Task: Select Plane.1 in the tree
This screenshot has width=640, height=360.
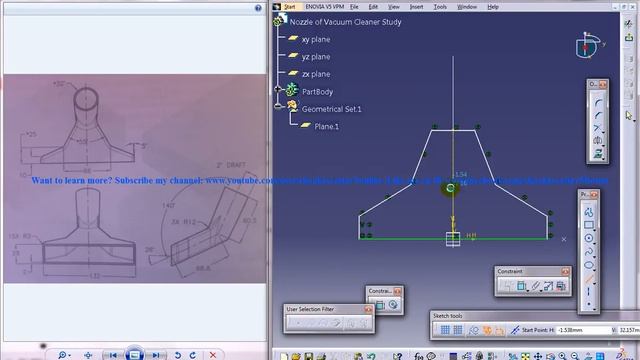Action: [326, 127]
